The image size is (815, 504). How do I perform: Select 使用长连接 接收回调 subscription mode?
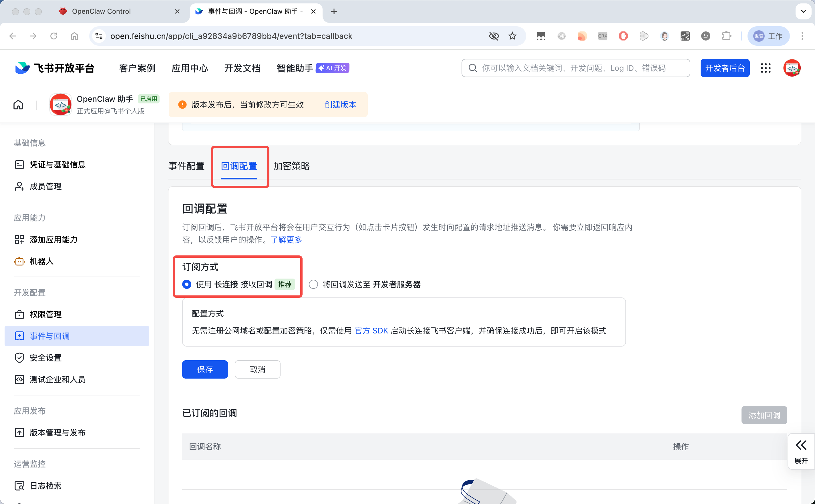[187, 284]
